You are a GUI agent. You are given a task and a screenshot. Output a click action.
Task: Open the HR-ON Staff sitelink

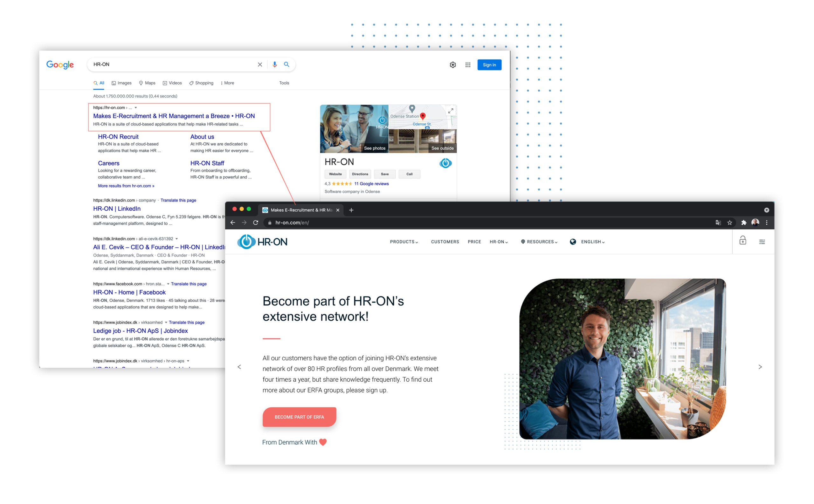point(207,163)
